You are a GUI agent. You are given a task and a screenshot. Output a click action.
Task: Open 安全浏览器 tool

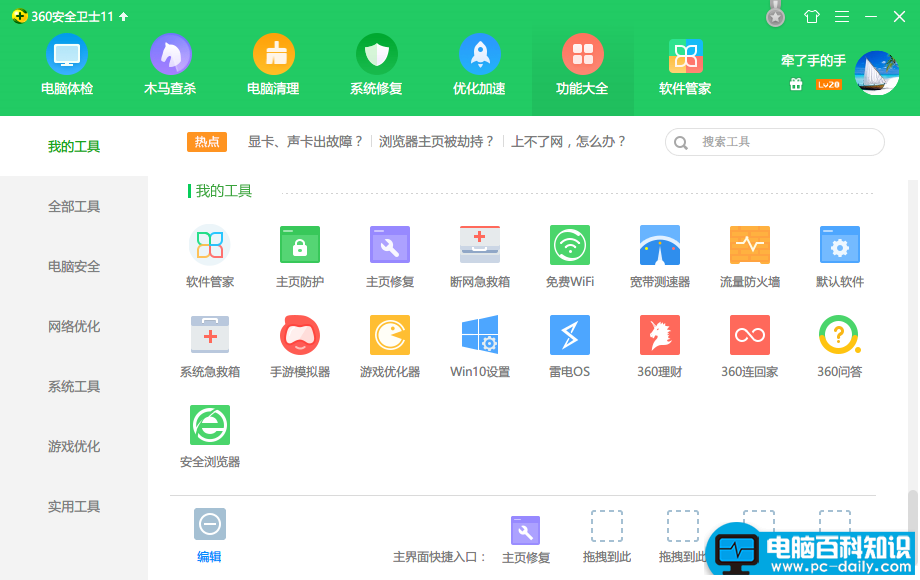tap(210, 436)
